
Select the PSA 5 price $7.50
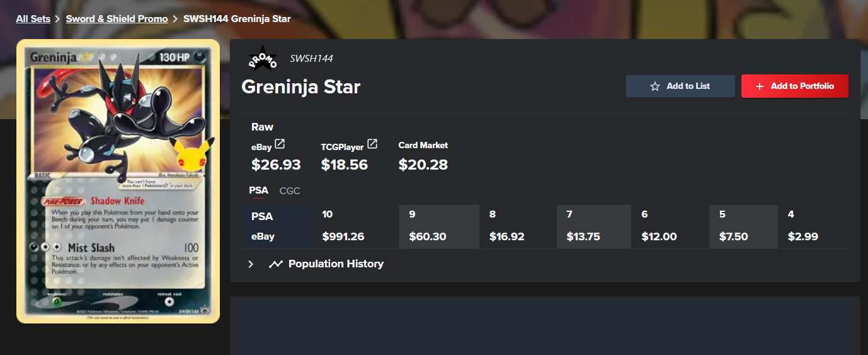(734, 237)
